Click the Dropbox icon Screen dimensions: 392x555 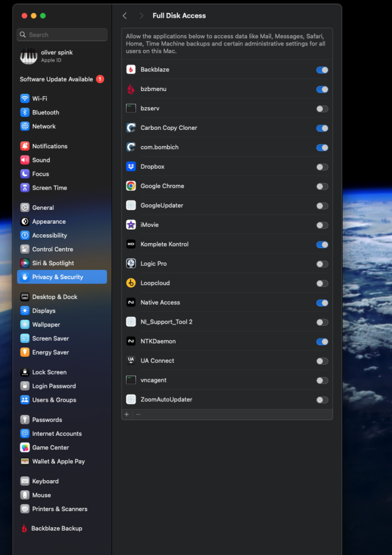(131, 167)
